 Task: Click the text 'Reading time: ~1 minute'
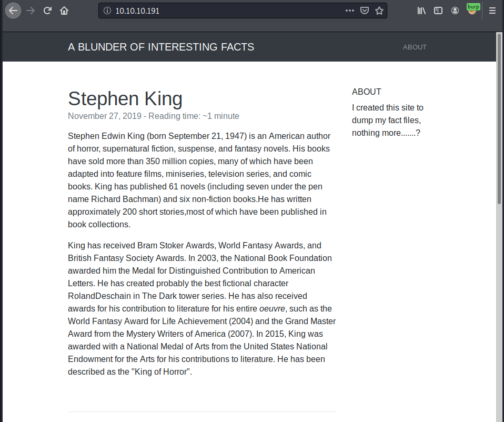(194, 116)
